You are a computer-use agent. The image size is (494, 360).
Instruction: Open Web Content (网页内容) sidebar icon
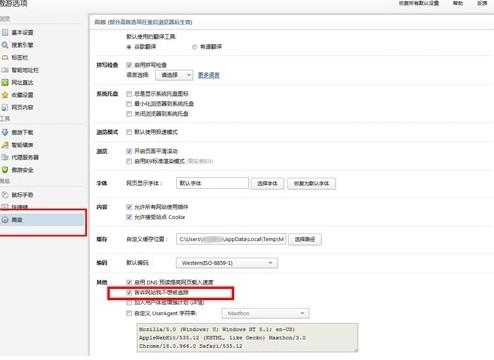click(x=5, y=107)
